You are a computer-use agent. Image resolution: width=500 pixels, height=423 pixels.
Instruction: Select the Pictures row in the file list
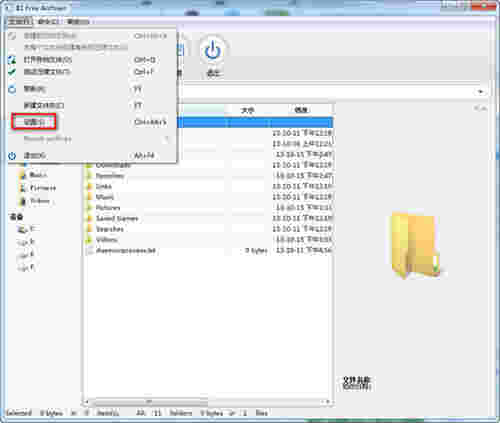(208, 208)
